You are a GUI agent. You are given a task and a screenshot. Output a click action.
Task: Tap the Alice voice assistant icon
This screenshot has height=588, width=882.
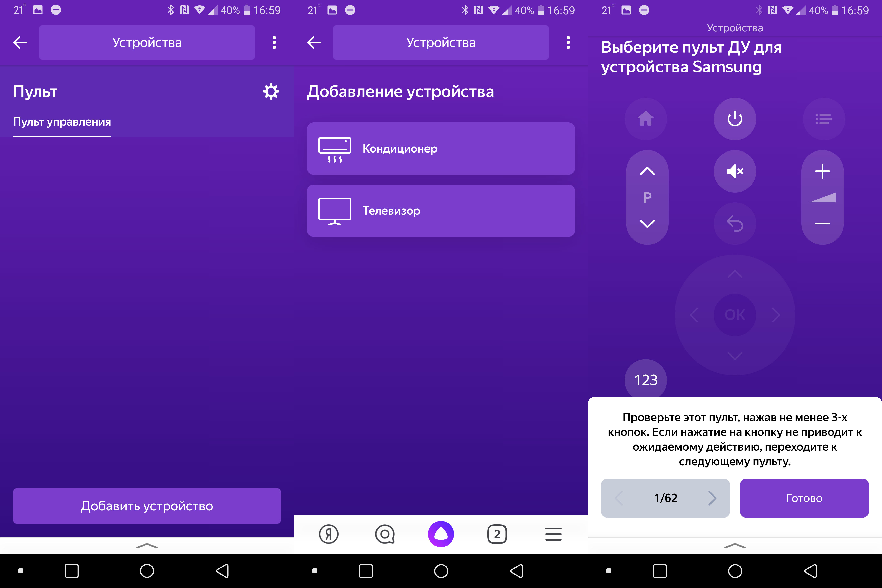pyautogui.click(x=441, y=534)
